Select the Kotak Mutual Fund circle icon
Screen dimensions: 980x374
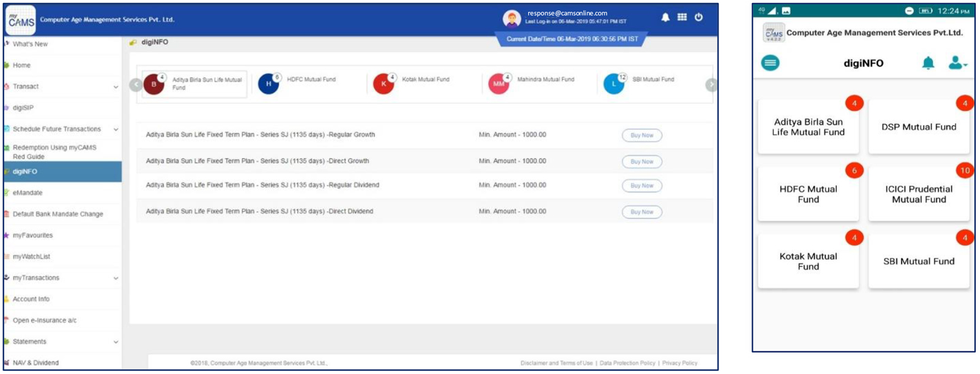click(x=383, y=83)
